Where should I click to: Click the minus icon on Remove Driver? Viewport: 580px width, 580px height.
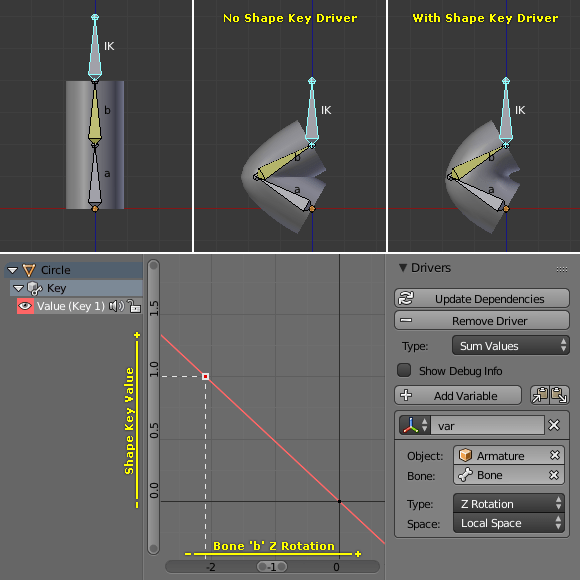coord(406,320)
